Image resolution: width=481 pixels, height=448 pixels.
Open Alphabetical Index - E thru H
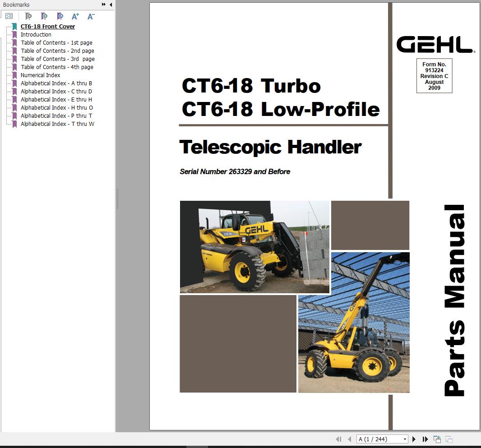coord(56,99)
